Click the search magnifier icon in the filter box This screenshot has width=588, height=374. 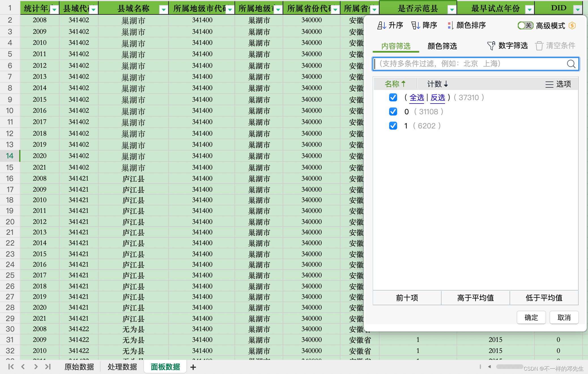pyautogui.click(x=571, y=64)
